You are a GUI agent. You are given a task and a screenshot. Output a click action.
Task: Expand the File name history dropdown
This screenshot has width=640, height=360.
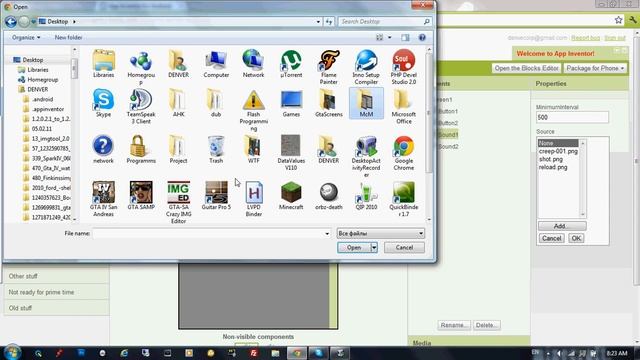(327, 233)
